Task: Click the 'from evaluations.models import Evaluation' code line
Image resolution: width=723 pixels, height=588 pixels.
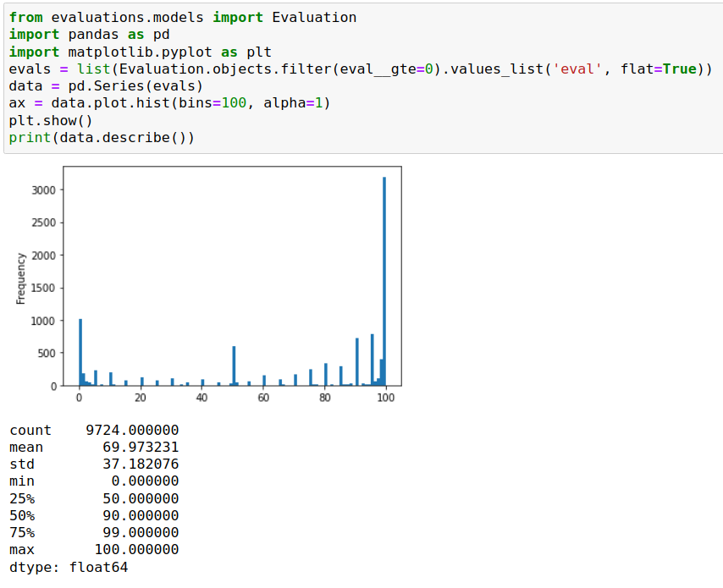Action: (183, 18)
